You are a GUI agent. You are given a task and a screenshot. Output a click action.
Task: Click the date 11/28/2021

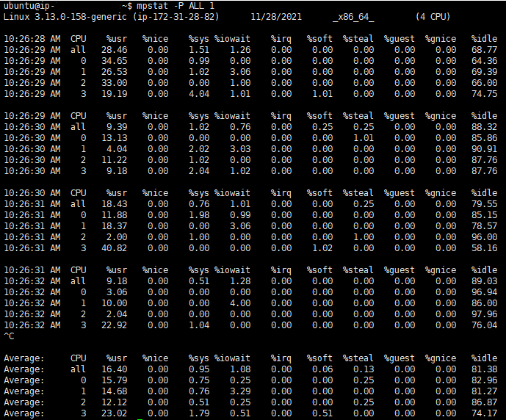[x=277, y=17]
